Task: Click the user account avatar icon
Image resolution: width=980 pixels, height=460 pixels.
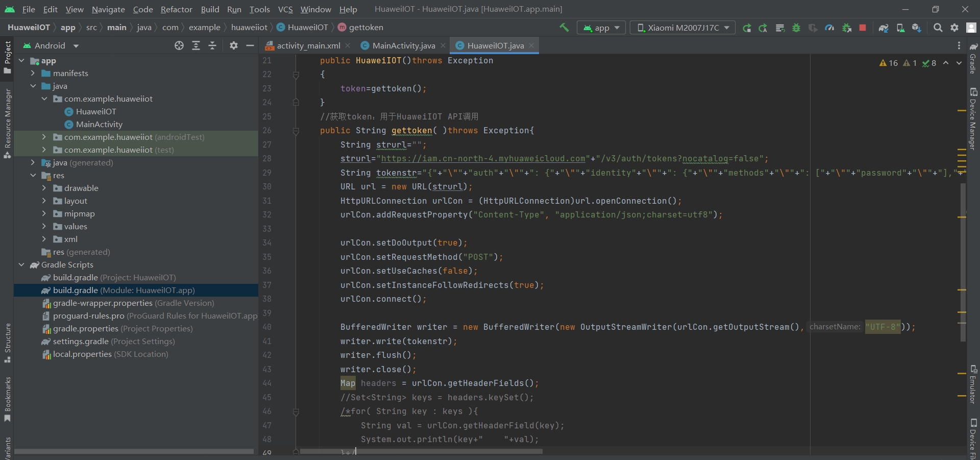Action: pos(971,28)
